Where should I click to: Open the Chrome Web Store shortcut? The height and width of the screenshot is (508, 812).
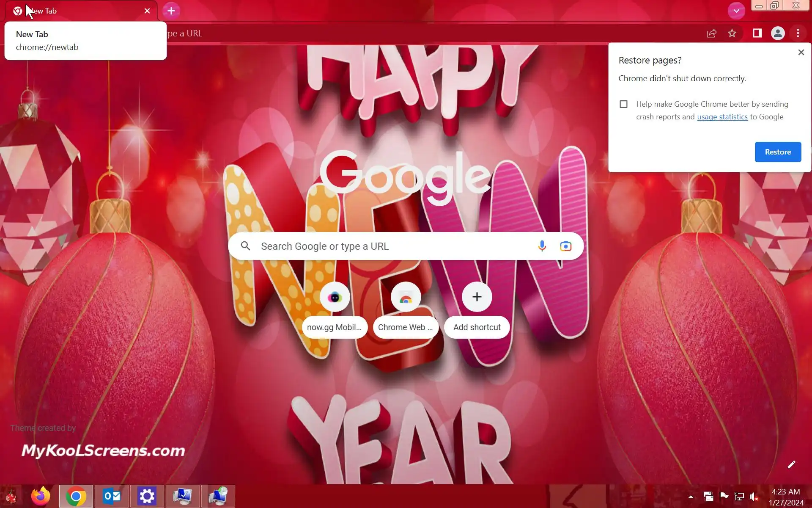click(x=406, y=297)
